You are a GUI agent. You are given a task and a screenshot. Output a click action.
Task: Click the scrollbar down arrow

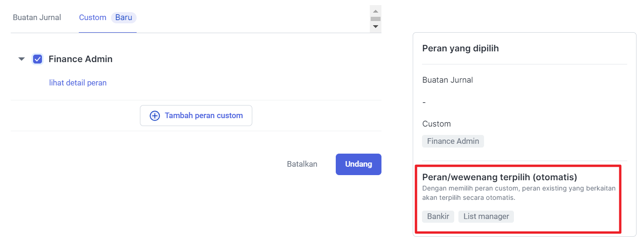pyautogui.click(x=375, y=27)
